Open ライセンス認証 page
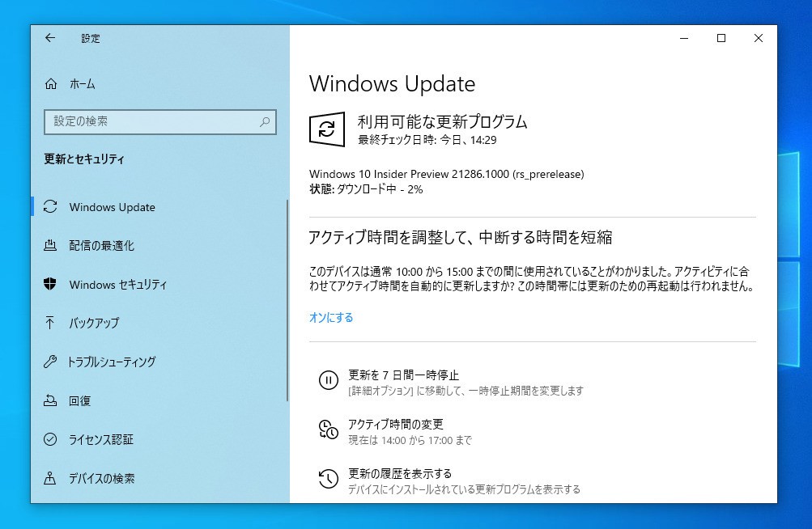 click(x=159, y=439)
